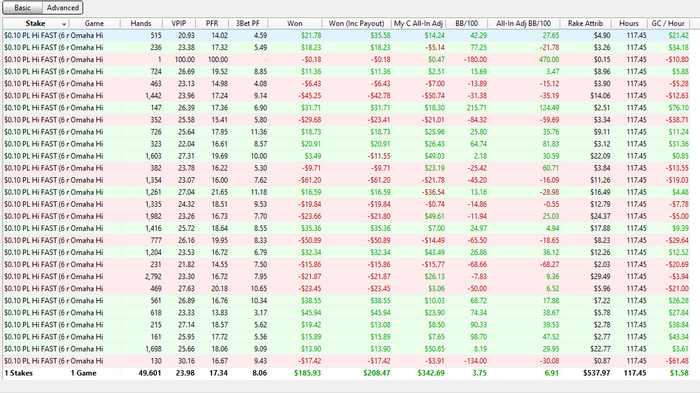Sort by the Won column header
Image resolution: width=700 pixels, height=393 pixels.
(x=295, y=23)
